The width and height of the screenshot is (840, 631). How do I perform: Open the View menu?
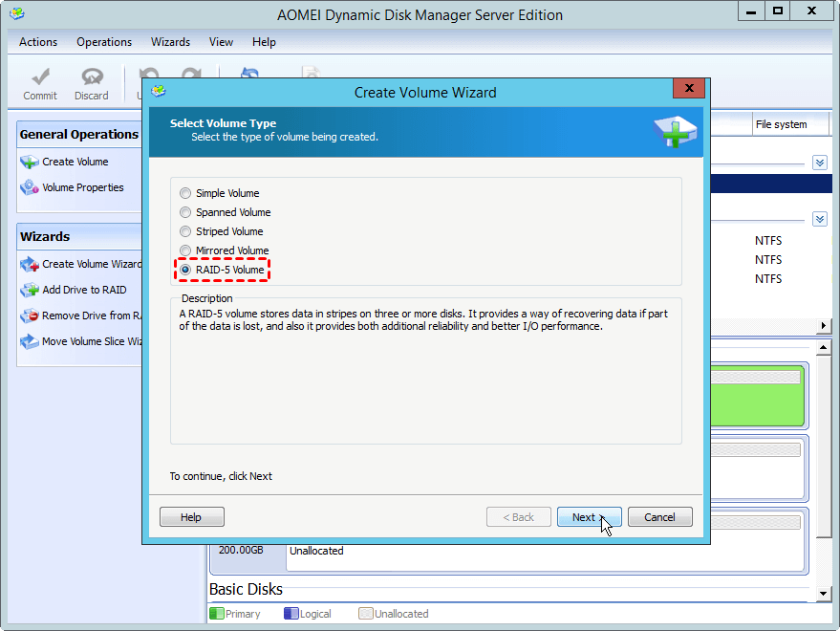coord(221,42)
